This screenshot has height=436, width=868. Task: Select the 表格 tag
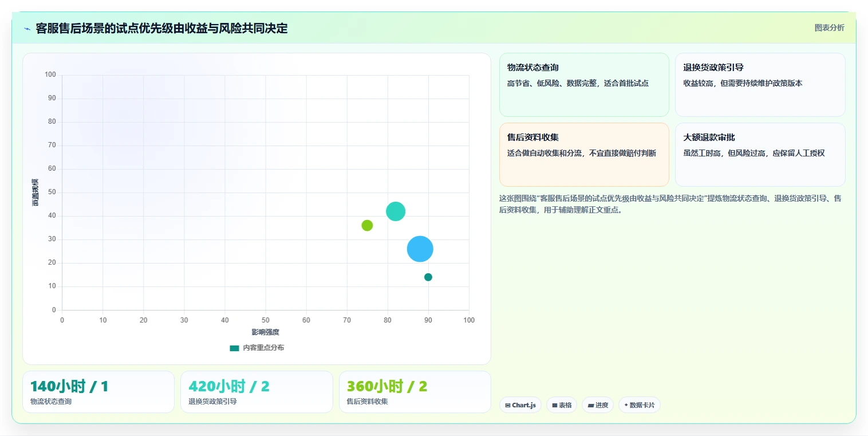point(562,405)
